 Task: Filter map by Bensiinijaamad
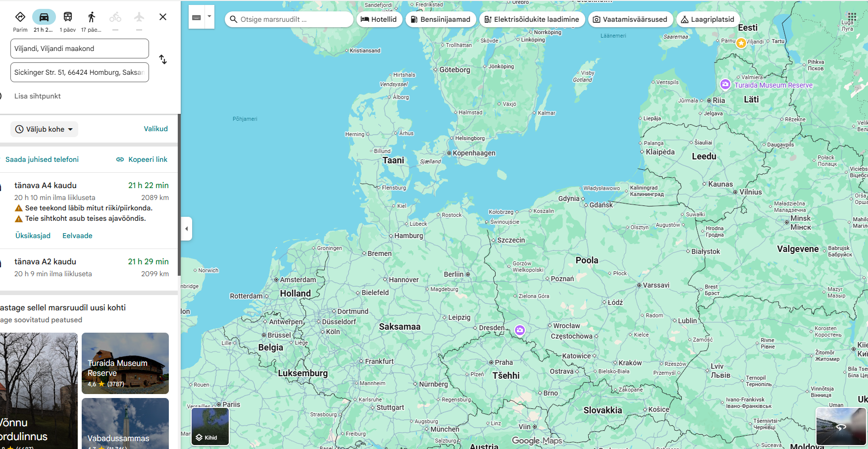[x=441, y=19]
